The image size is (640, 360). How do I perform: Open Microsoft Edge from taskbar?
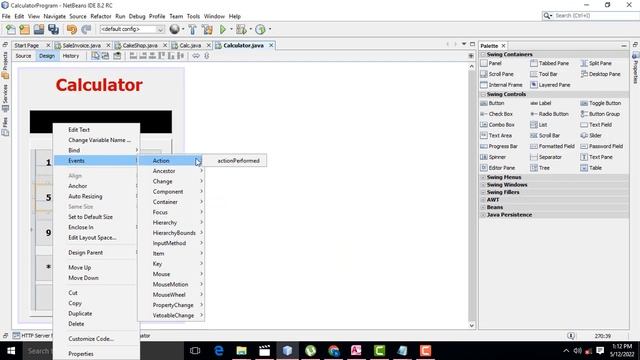coord(219,351)
